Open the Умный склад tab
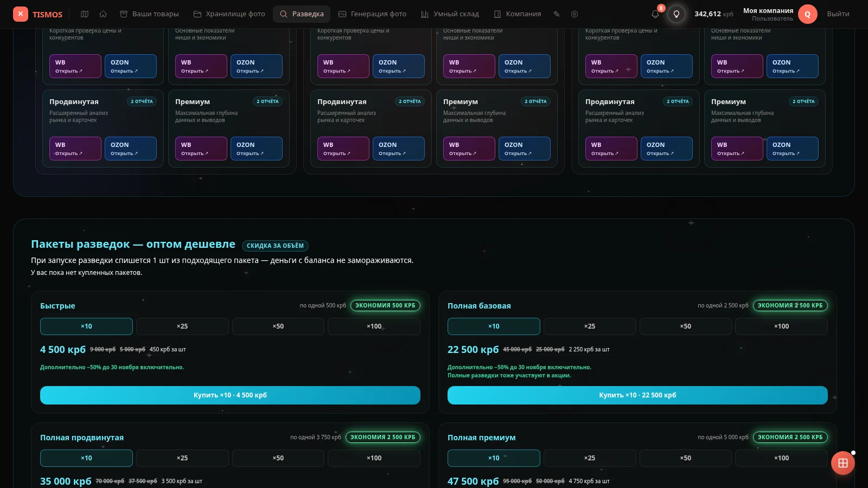 (450, 14)
